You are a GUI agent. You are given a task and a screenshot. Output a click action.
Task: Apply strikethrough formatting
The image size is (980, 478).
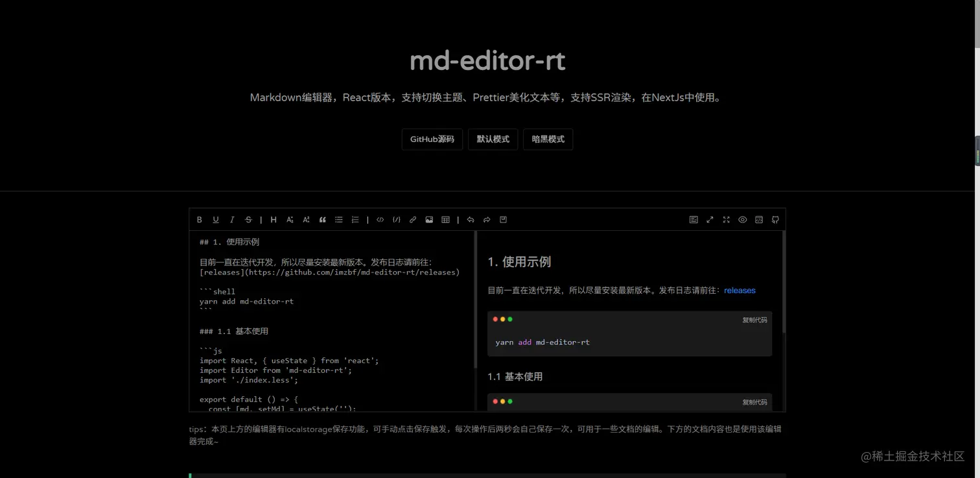pyautogui.click(x=248, y=219)
